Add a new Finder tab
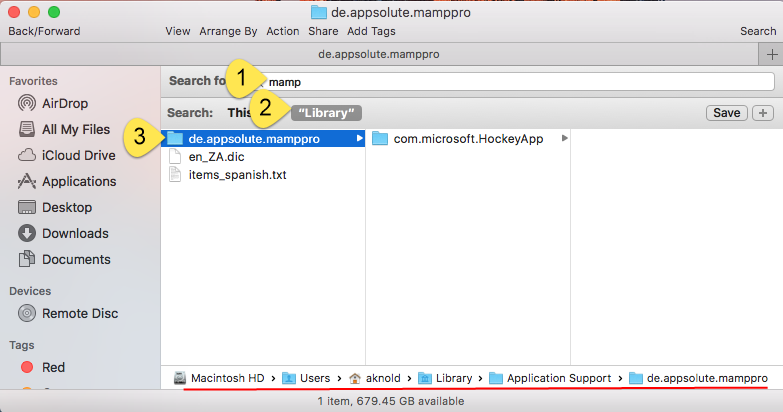The height and width of the screenshot is (412, 783). tap(772, 54)
